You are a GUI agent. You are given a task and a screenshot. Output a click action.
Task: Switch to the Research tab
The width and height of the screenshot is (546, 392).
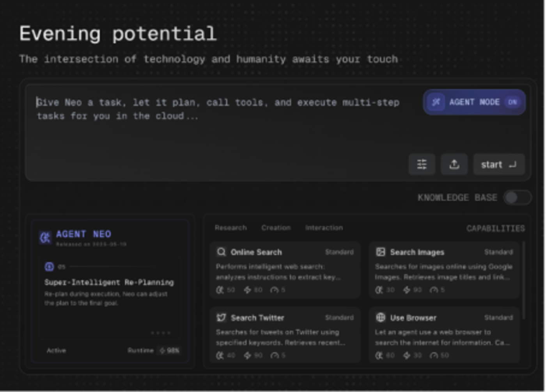[x=230, y=228]
